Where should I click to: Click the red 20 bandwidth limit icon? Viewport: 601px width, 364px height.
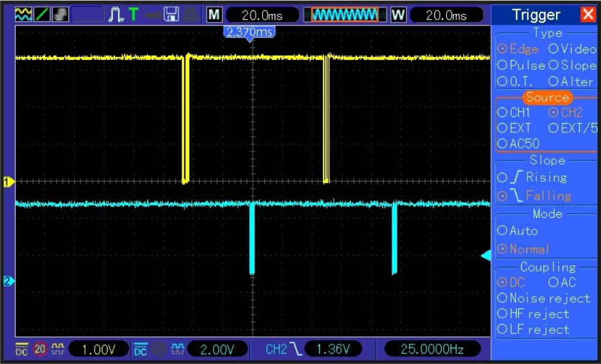[x=40, y=349]
